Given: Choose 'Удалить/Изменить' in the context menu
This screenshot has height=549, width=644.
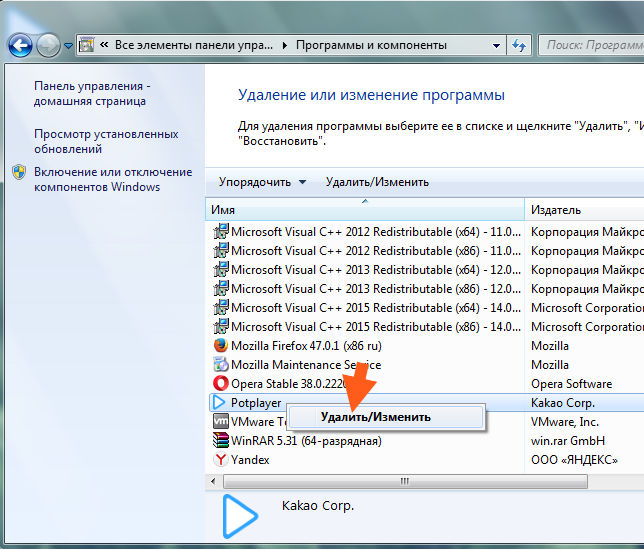Looking at the screenshot, I should pyautogui.click(x=386, y=417).
